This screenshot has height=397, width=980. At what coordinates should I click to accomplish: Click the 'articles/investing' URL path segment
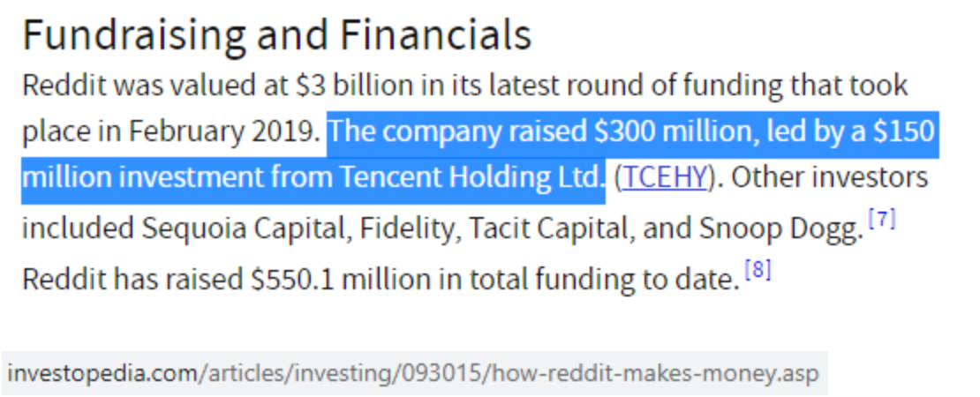303,374
